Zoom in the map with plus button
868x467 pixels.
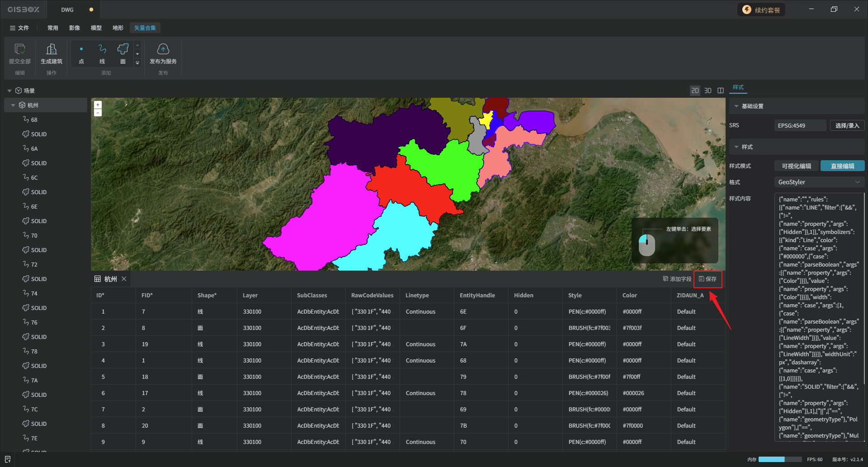coord(98,105)
